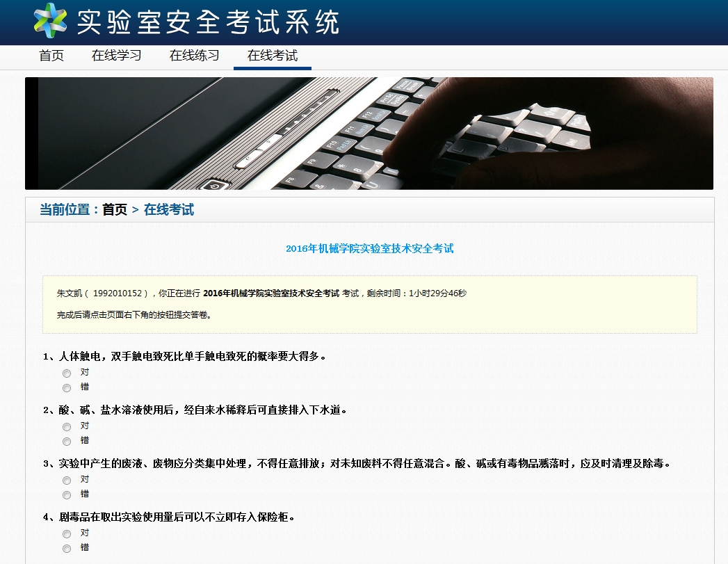
Task: Answer 错 for question 4 about 剧毒品
Action: [67, 549]
